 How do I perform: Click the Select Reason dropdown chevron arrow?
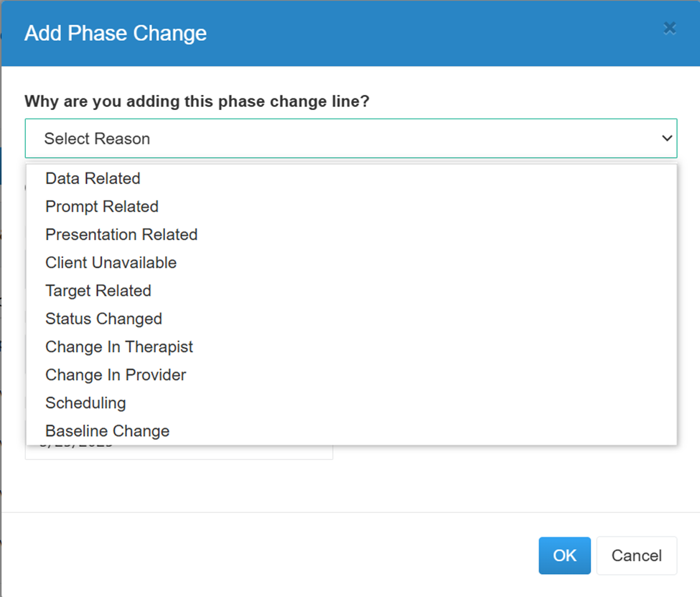667,138
